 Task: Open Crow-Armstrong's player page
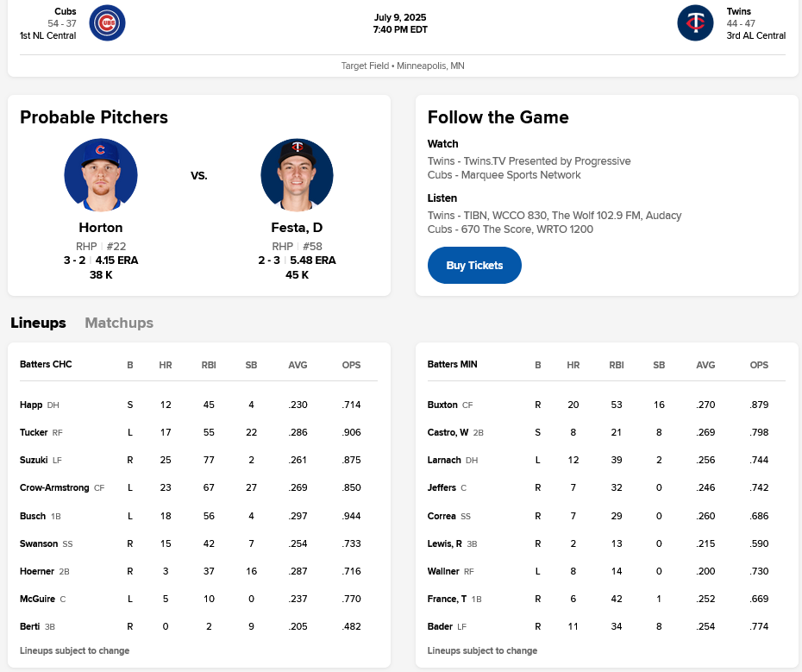[x=54, y=487]
